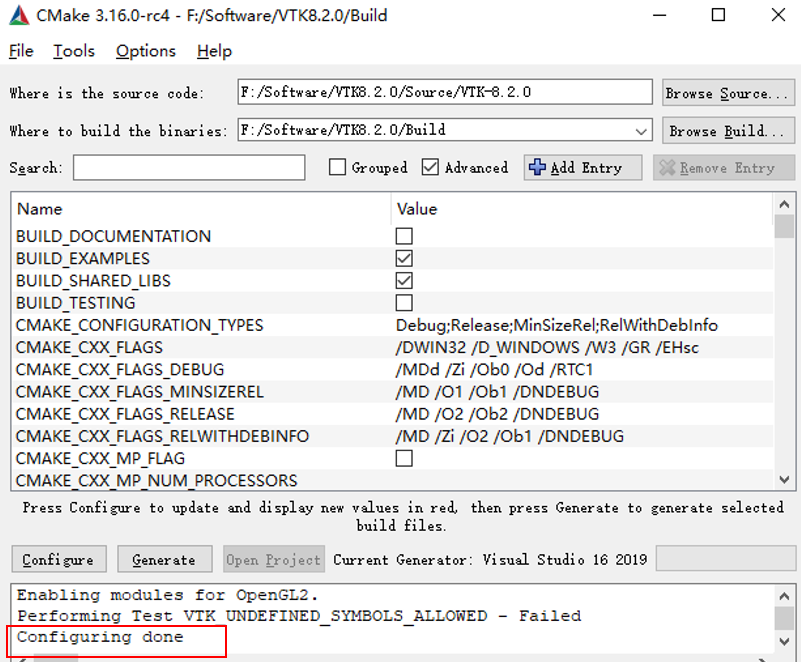Image resolution: width=801 pixels, height=662 pixels.
Task: Click the configure progress bar
Action: 725,558
